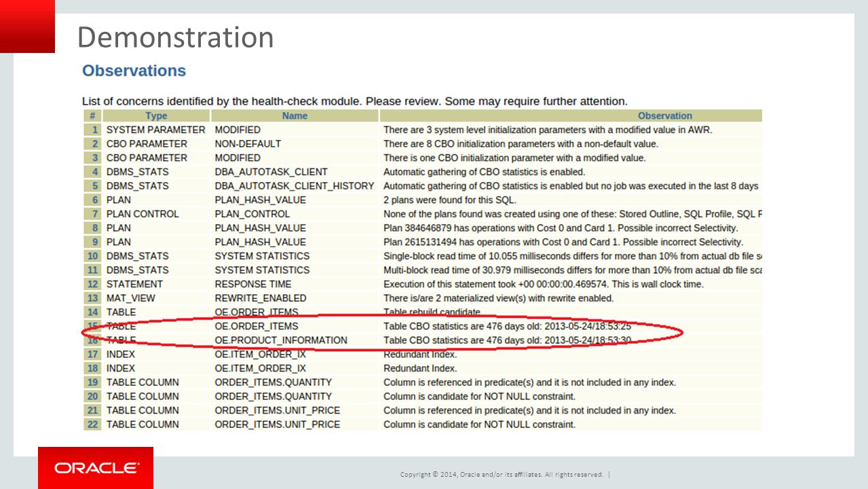Screen dimensions: 868x489
Task: Click row number 12 cell
Action: tap(92, 284)
